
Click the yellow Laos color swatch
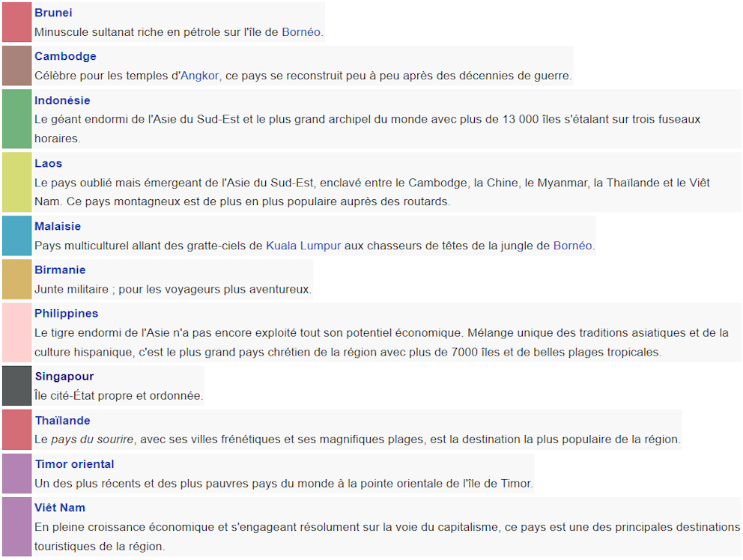[x=17, y=182]
